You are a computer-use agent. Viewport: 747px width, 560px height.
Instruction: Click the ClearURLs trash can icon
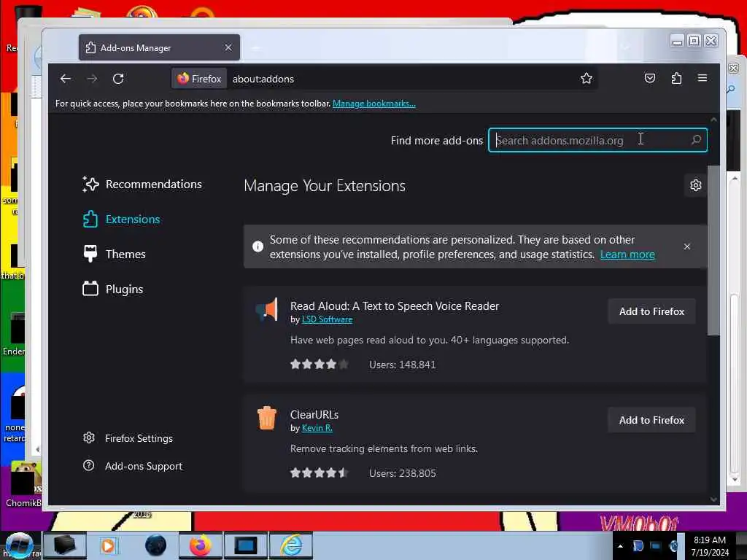tap(267, 418)
